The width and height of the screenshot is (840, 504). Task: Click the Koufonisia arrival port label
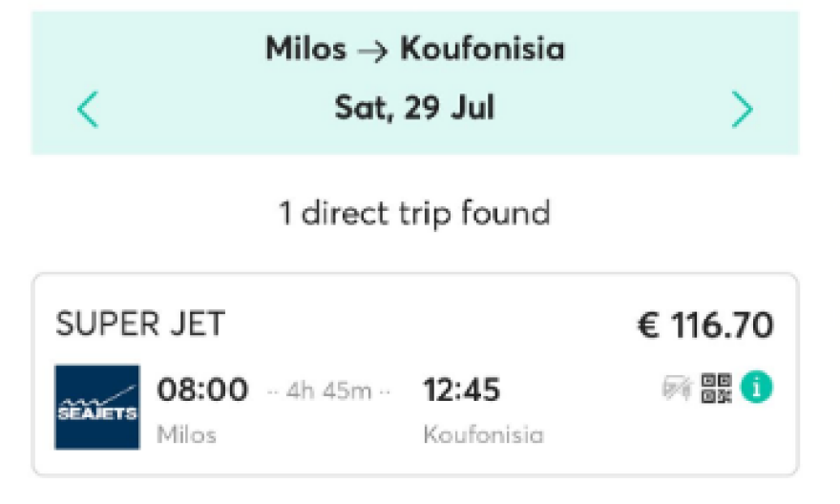pos(483,435)
